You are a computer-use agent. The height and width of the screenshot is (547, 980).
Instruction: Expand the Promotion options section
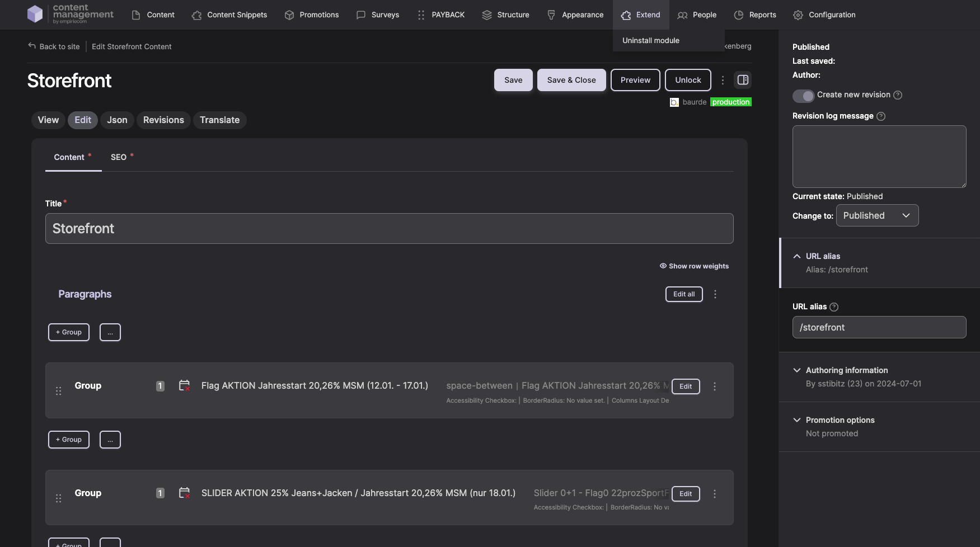797,420
